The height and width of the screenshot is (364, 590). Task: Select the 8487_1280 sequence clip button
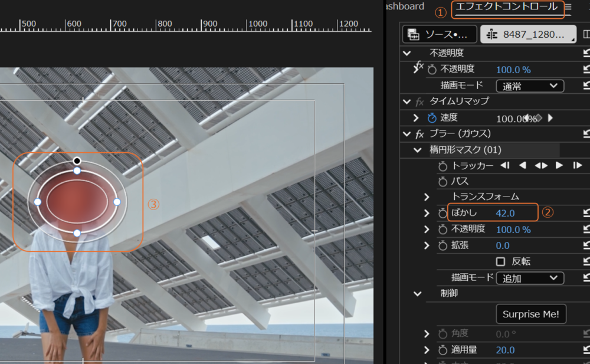(528, 34)
